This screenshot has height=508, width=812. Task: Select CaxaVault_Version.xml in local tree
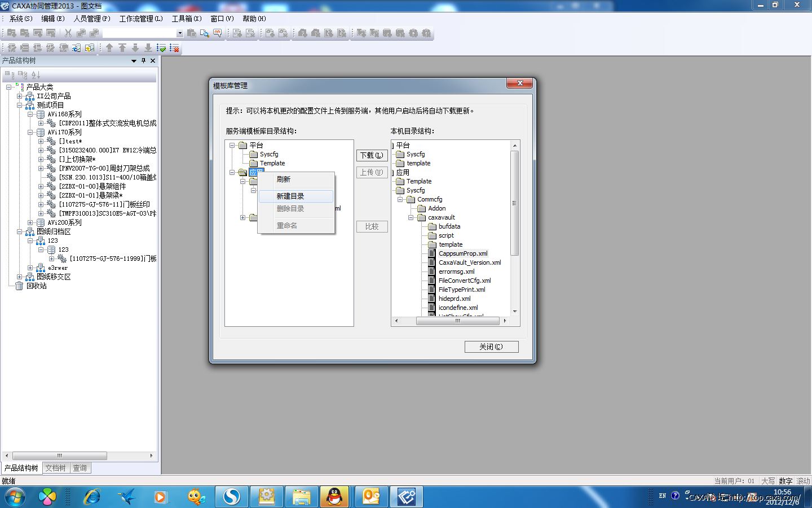[470, 262]
